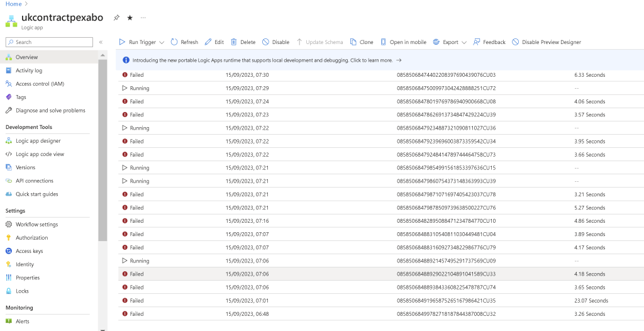Open Feedback
The height and width of the screenshot is (331, 644).
click(489, 42)
